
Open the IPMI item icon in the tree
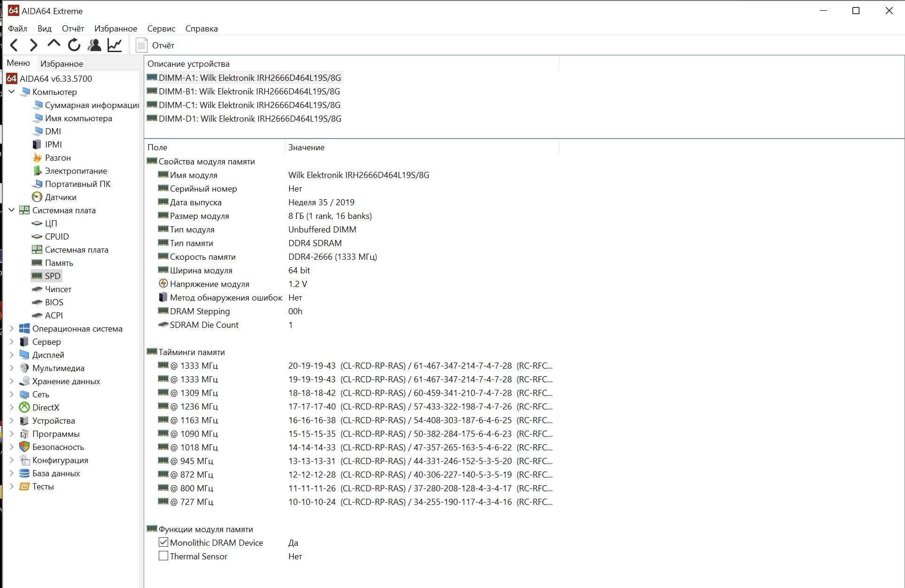37,144
